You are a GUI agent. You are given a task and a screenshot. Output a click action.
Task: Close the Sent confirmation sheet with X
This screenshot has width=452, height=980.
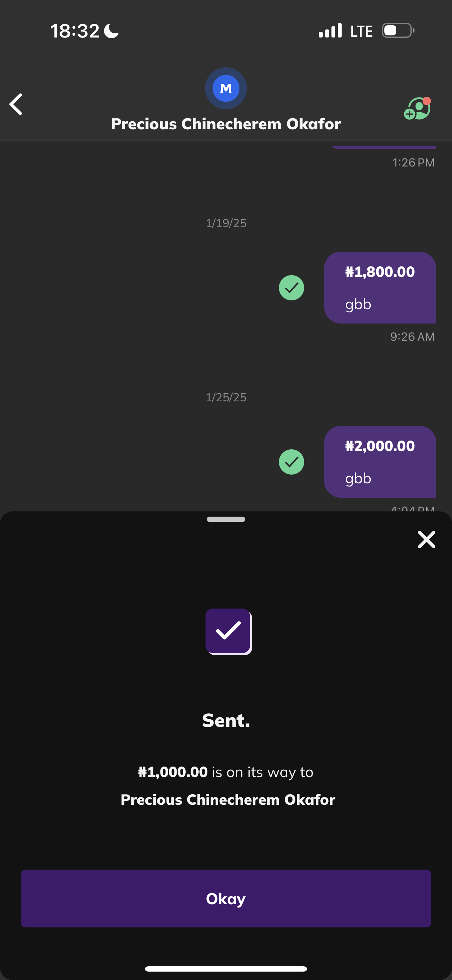point(426,539)
